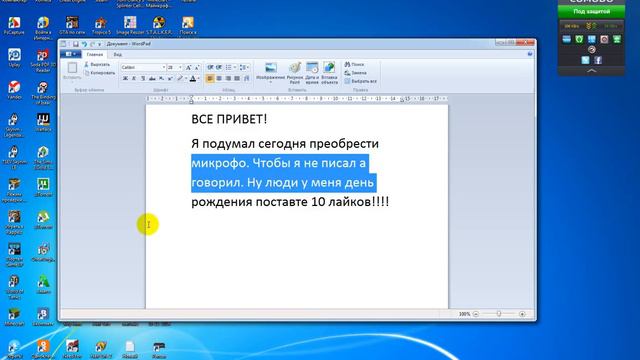Click the Comodo Под защитой status button
Viewport: 640px width, 360px height.
[591, 11]
